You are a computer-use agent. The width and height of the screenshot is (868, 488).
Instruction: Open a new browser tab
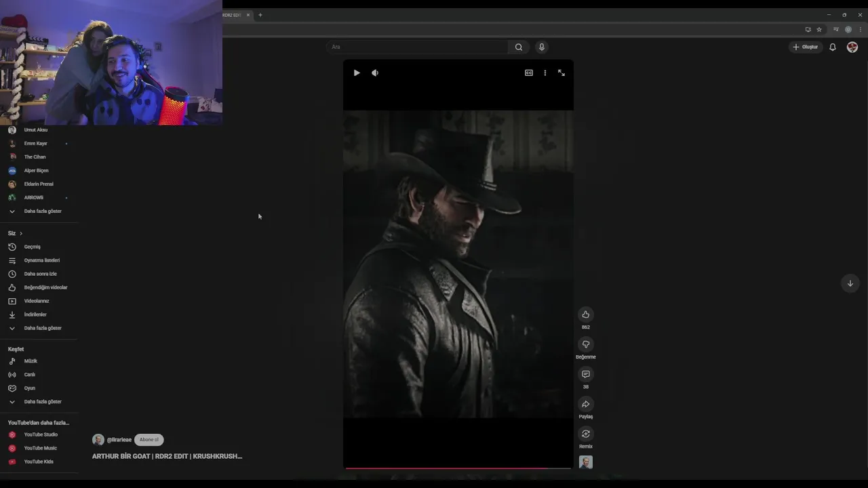(260, 15)
